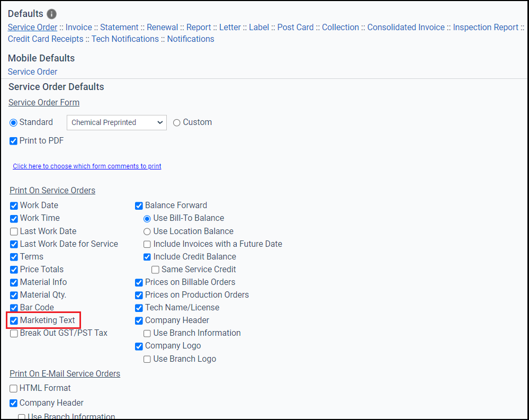Open the Invoice defaults link

pos(78,28)
